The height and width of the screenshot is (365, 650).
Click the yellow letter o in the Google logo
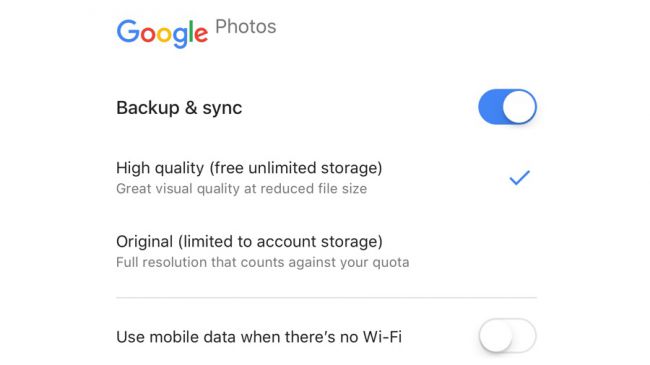tap(164, 35)
